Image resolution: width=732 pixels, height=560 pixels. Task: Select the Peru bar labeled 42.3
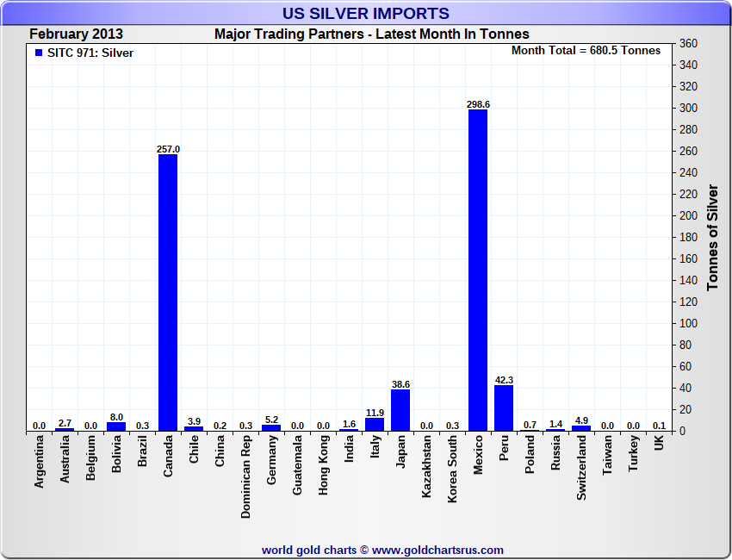[504, 408]
